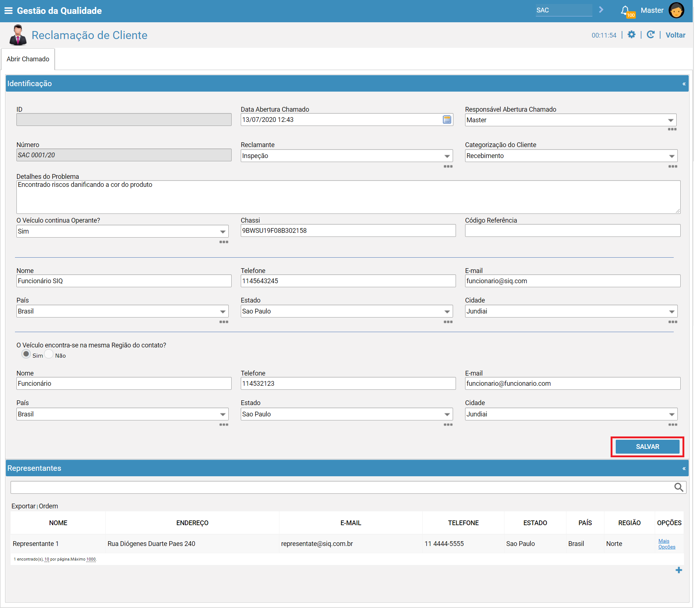Click the Voltar link

(675, 35)
